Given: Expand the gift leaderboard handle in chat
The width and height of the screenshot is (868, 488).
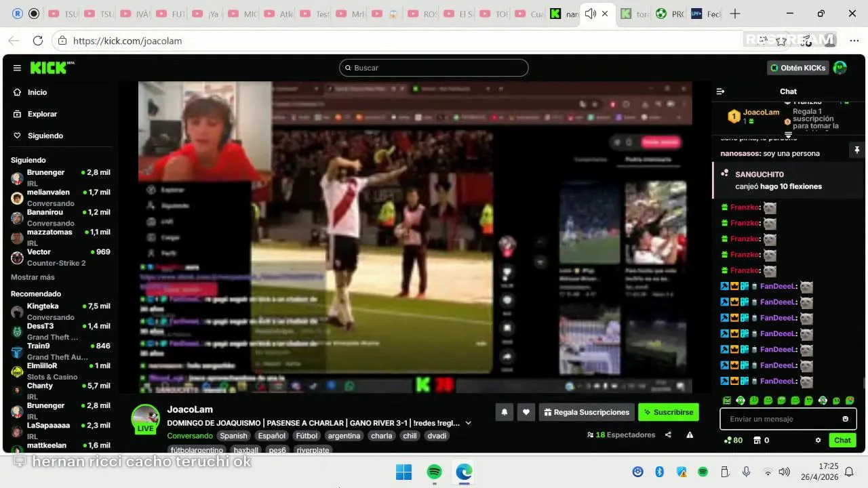Looking at the screenshot, I should pyautogui.click(x=788, y=134).
